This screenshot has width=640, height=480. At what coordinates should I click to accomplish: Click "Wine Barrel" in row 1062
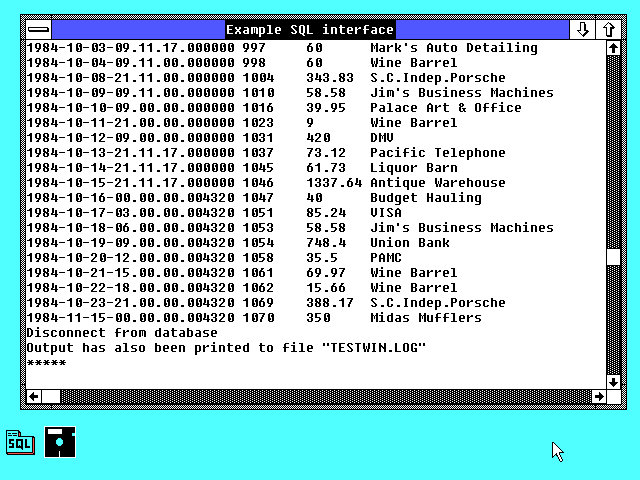(x=414, y=288)
